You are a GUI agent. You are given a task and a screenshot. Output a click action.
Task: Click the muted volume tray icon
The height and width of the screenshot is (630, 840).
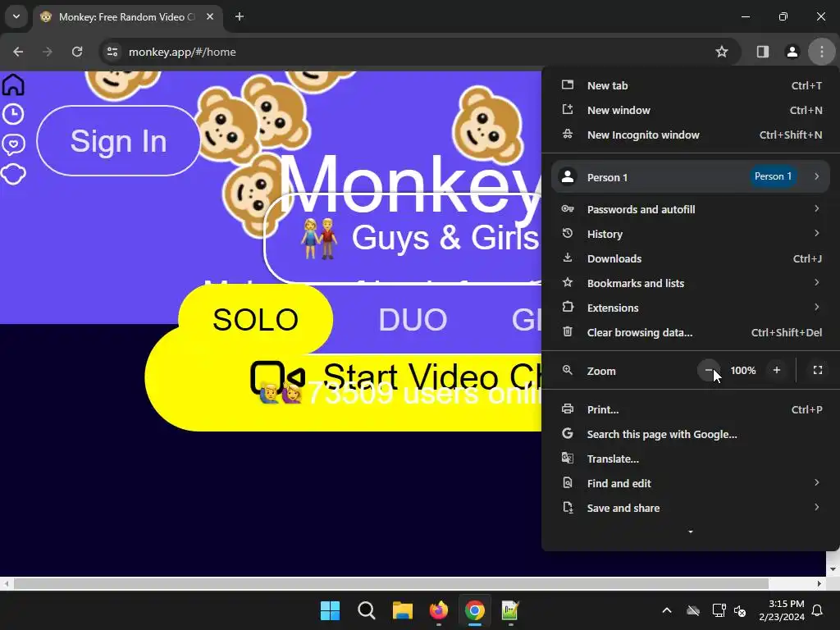[740, 610]
